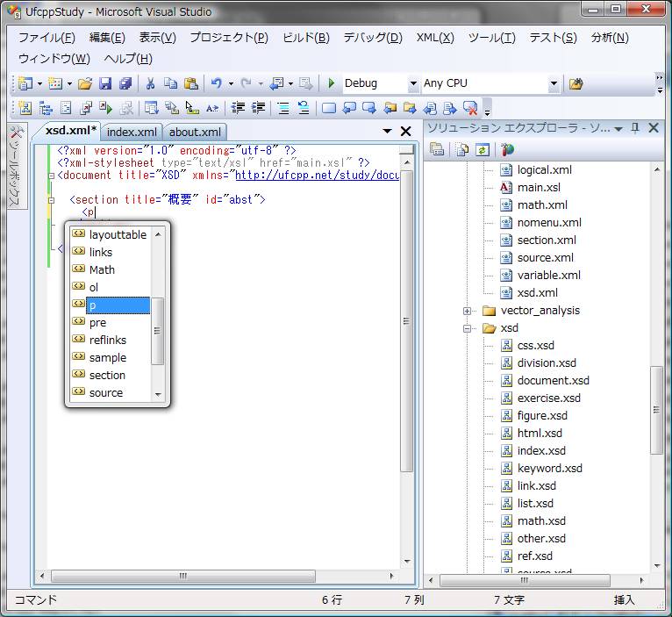
Task: Open the File menu
Action: tap(46, 38)
